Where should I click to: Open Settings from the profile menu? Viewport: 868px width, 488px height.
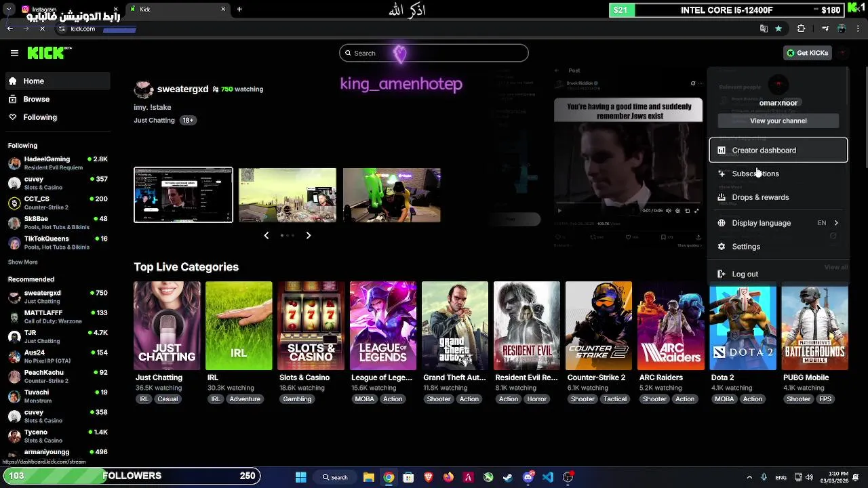778,247
